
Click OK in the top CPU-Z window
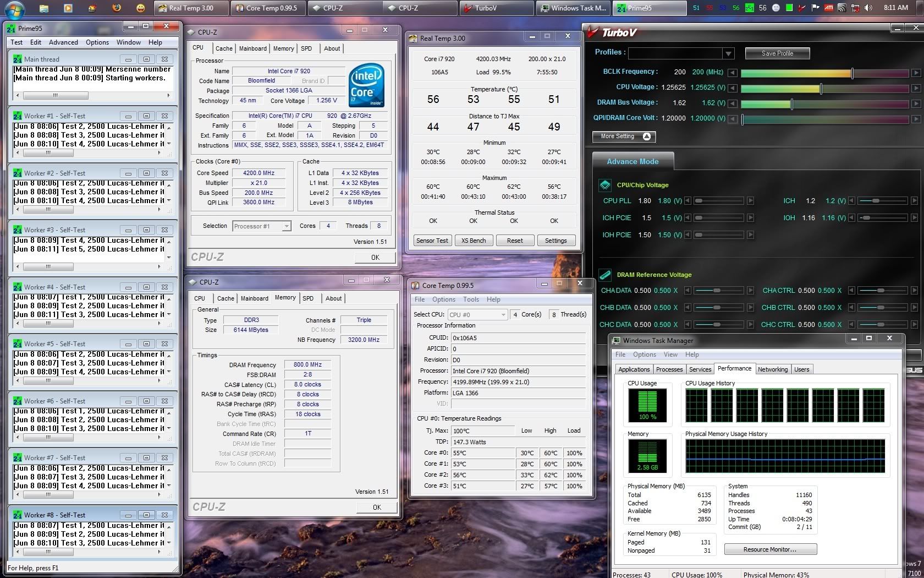tap(375, 257)
